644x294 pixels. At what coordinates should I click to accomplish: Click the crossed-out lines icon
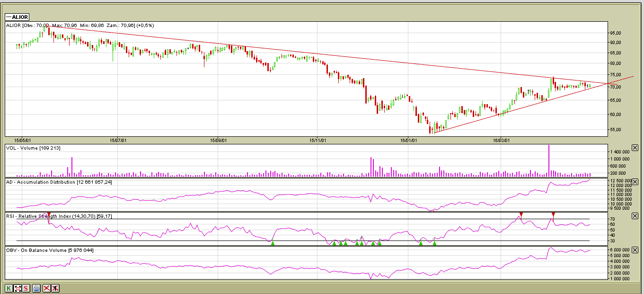click(46, 288)
